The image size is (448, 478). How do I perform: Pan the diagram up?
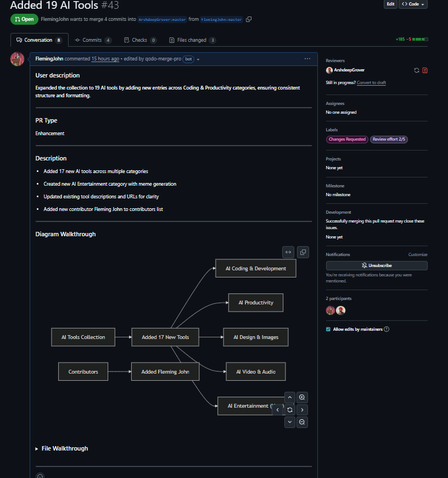(290, 397)
